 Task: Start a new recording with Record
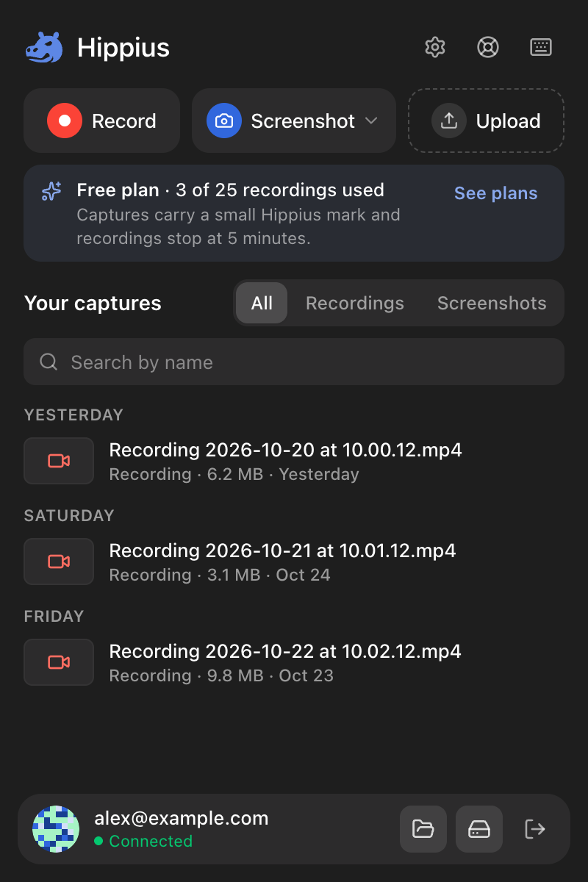click(102, 121)
